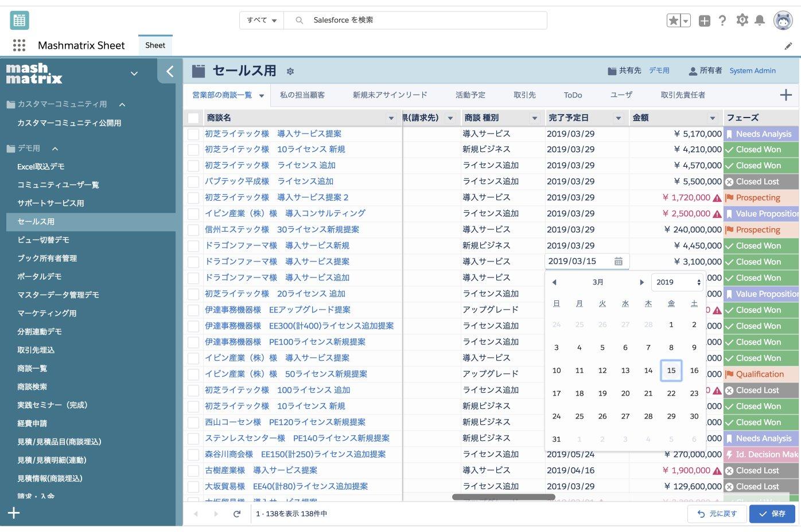Switch to the ToDo tab
This screenshot has width=801, height=532.
pyautogui.click(x=573, y=95)
